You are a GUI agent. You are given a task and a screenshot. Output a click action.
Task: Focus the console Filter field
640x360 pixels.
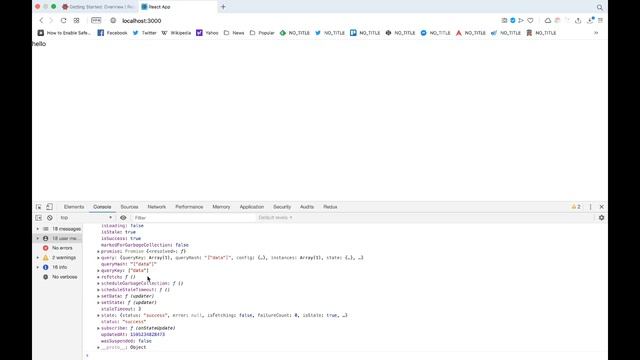click(x=193, y=218)
